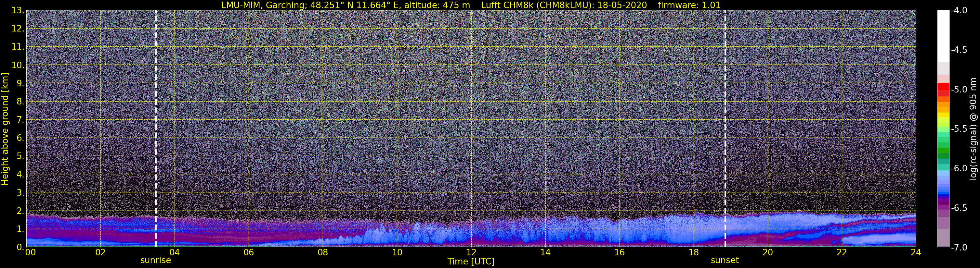Click time axis tick label 14

tap(545, 252)
